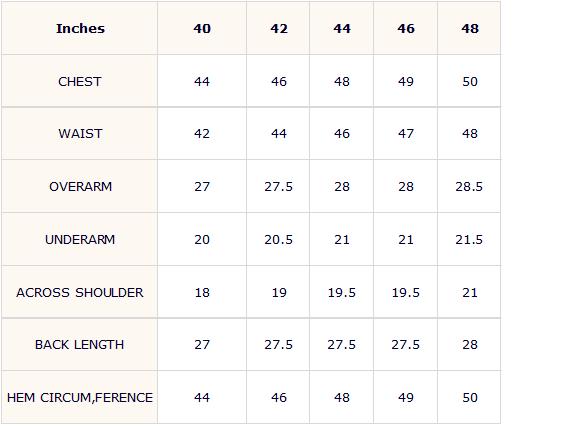Viewport: 568px width, 427px height.
Task: Select underarm value 21.5 for size 48
Action: (469, 239)
